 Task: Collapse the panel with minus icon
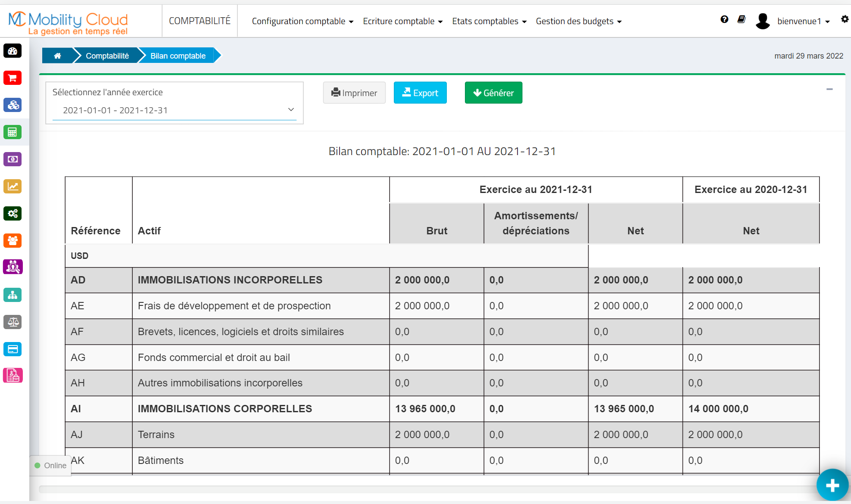pos(829,89)
